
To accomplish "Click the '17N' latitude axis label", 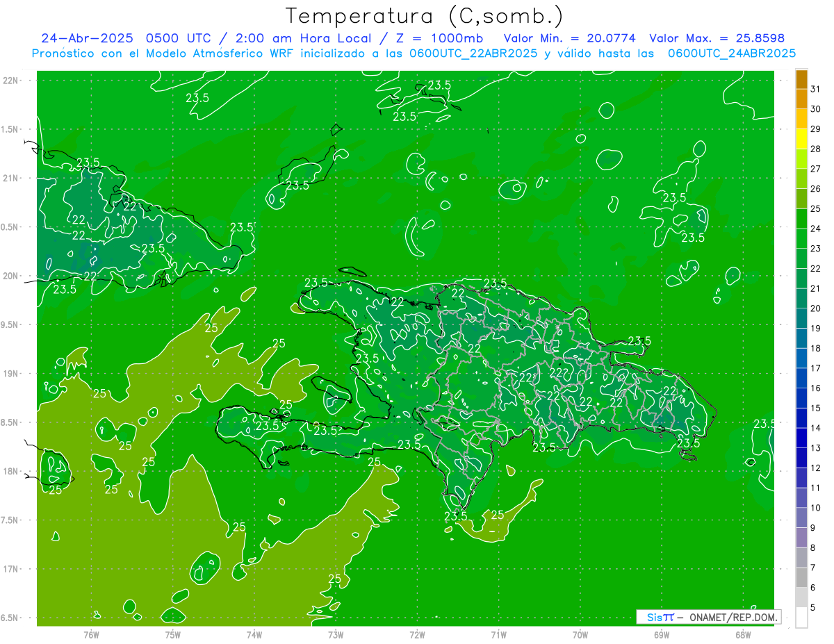I will (x=10, y=570).
